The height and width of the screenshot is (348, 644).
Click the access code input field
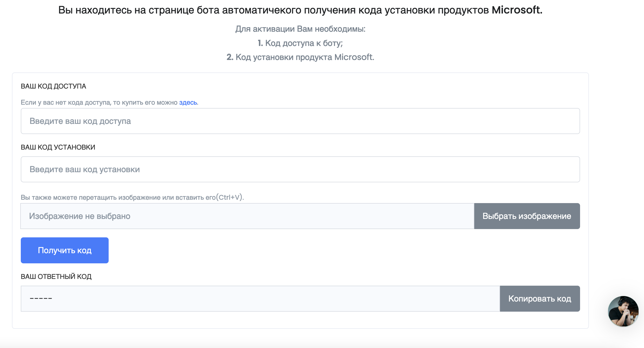click(300, 121)
